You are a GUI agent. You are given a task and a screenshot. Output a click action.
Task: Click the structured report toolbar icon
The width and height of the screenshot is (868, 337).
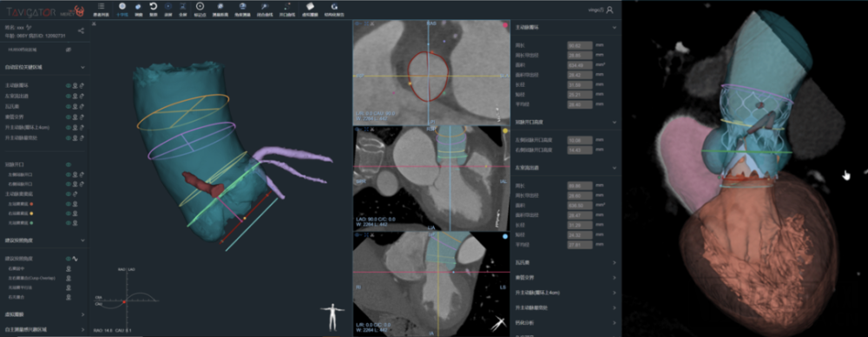coord(334,6)
